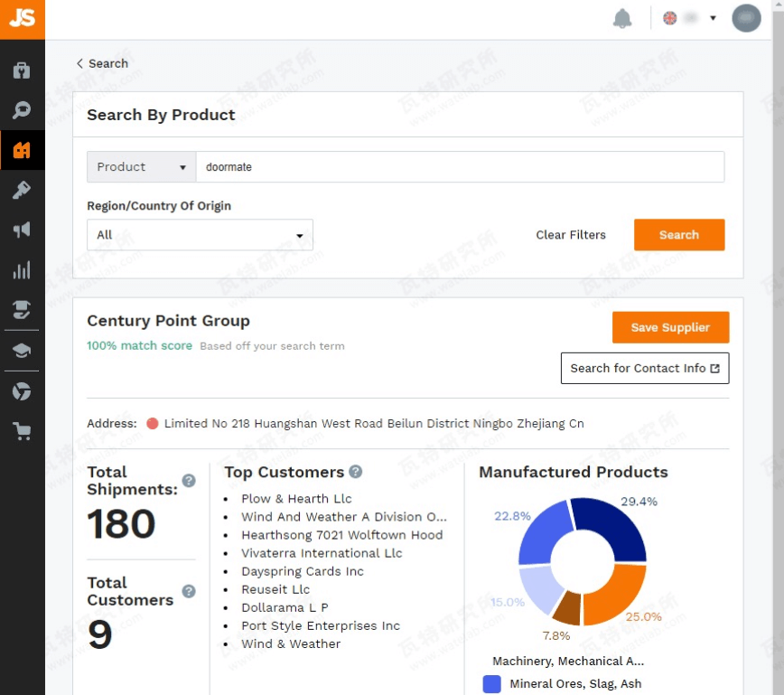Open the shopping cart sidebar icon
This screenshot has width=784, height=695.
tap(22, 430)
